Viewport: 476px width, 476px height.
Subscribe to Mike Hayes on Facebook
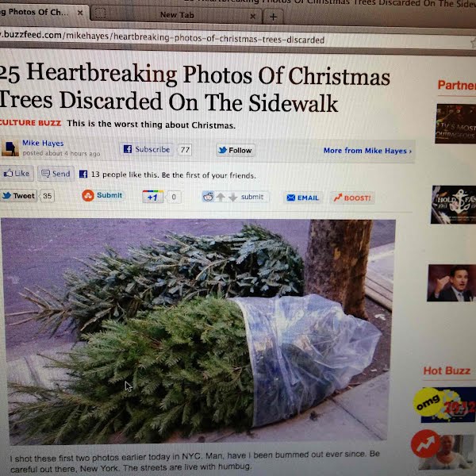pos(147,149)
